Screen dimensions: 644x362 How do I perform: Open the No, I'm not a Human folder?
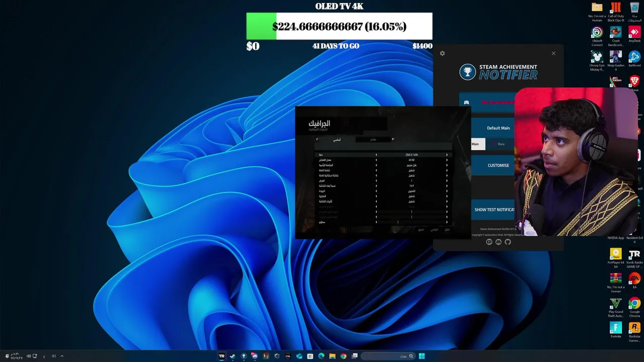coord(597,13)
